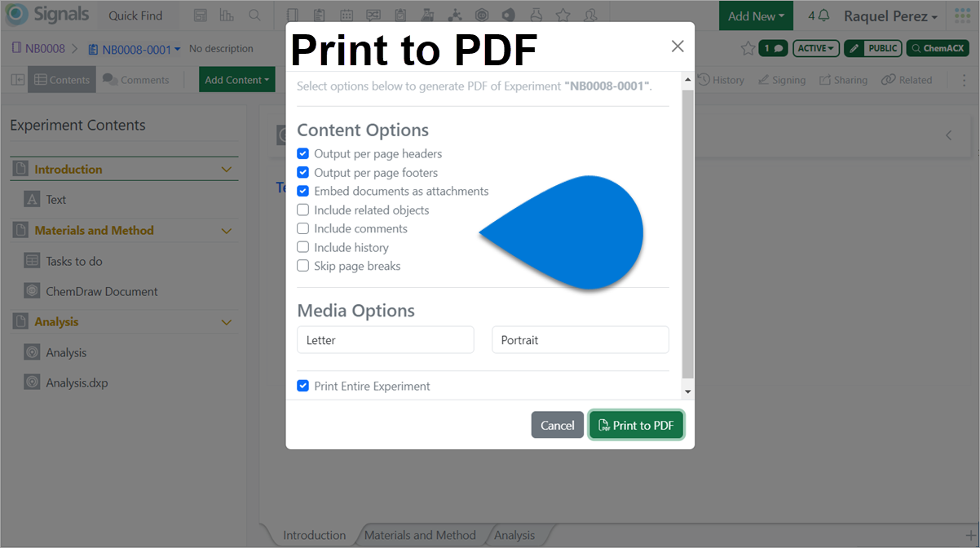Viewport: 980px width, 548px height.
Task: Disable Embed documents as attachments
Action: click(302, 191)
